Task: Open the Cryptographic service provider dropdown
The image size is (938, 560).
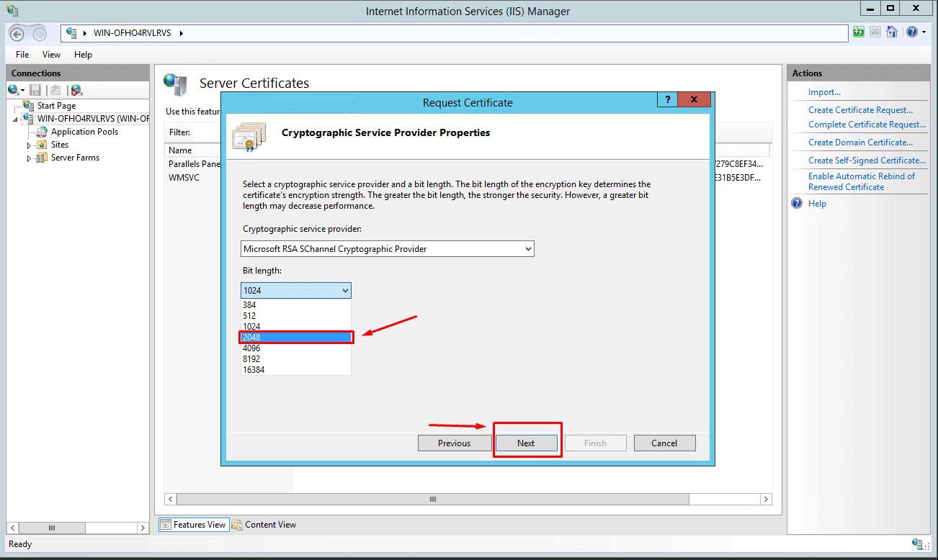Action: (x=388, y=249)
